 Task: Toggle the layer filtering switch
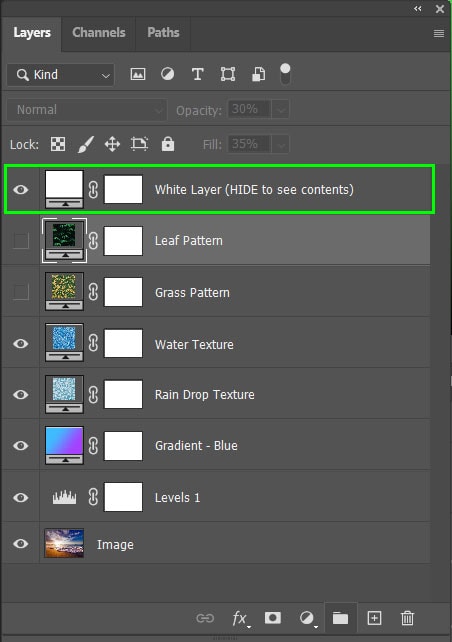pyautogui.click(x=285, y=74)
